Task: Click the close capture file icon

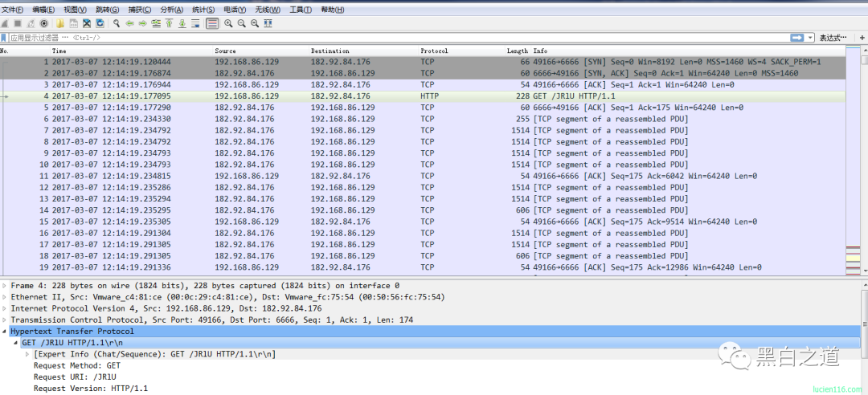Action: (87, 23)
